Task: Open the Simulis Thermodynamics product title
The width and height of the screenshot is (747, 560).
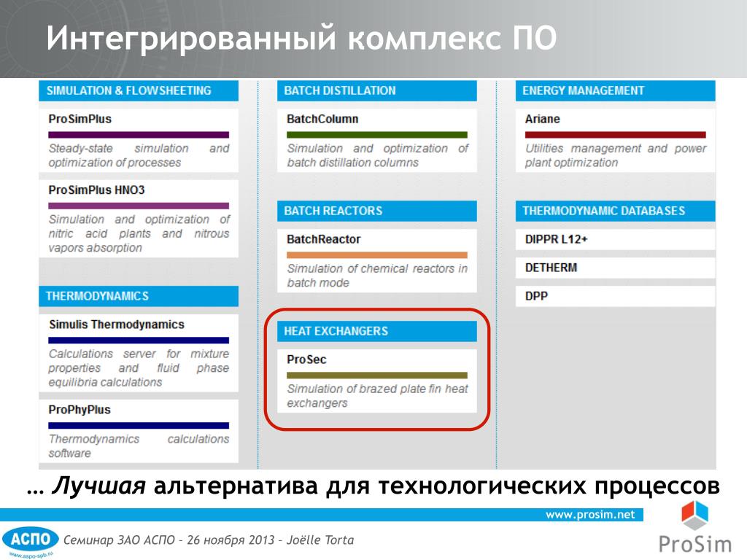Action: (117, 324)
